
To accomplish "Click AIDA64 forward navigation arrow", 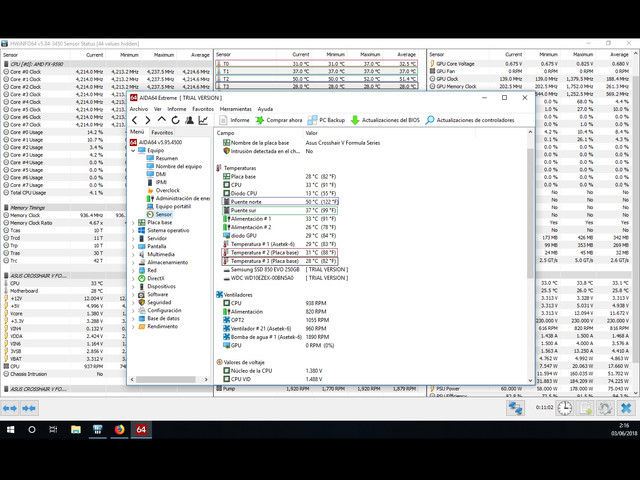I will (148, 120).
